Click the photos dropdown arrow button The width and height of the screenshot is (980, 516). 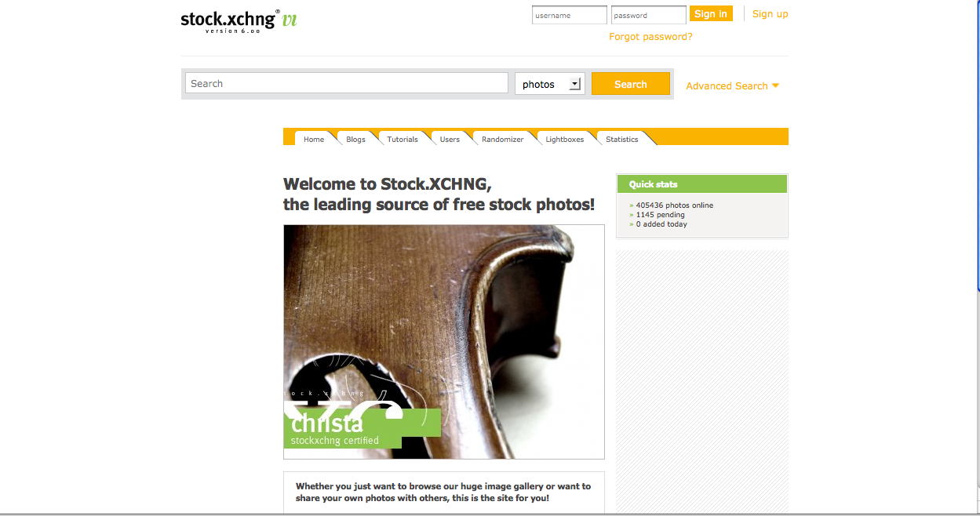pos(575,84)
